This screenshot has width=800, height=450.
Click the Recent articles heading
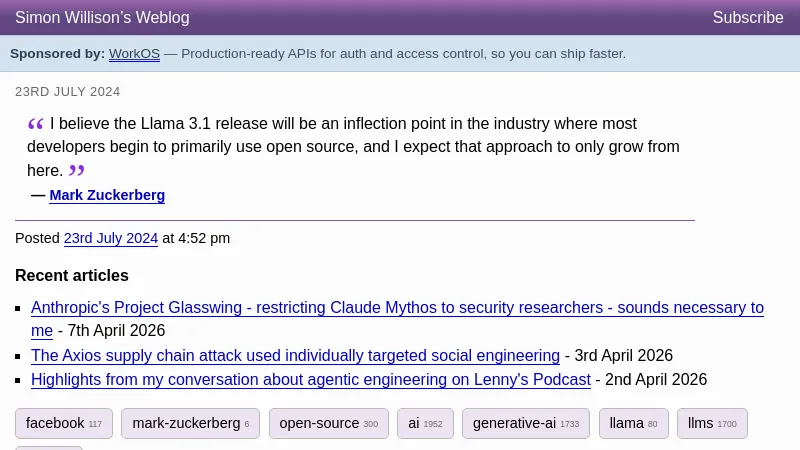(x=72, y=276)
